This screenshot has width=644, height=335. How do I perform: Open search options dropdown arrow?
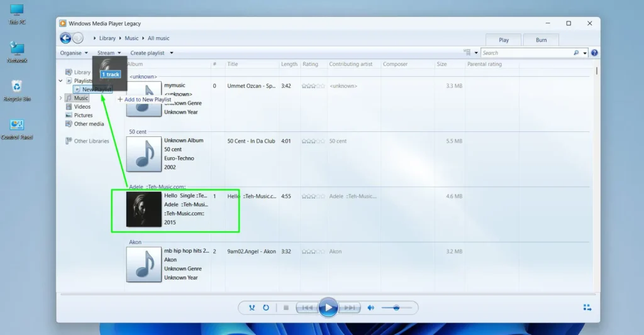(x=585, y=53)
